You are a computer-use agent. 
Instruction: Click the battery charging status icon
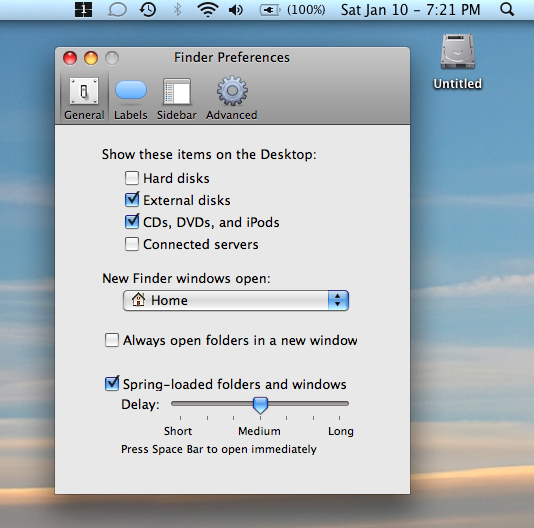coord(270,10)
